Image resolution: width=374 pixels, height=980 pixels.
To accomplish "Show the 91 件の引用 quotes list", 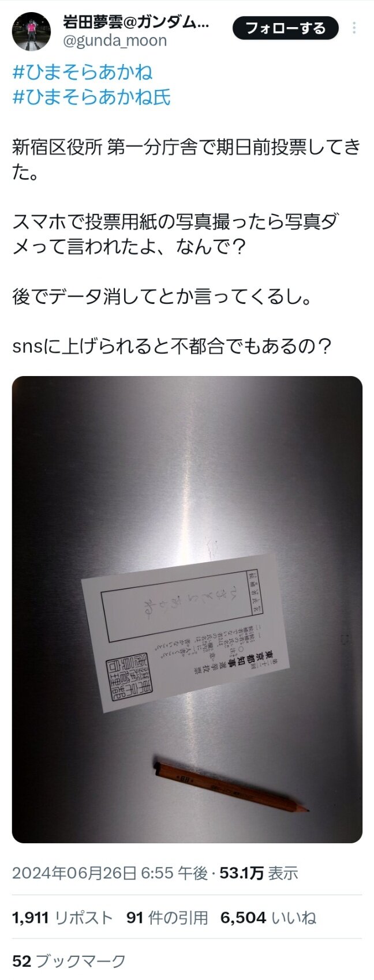I will [167, 918].
